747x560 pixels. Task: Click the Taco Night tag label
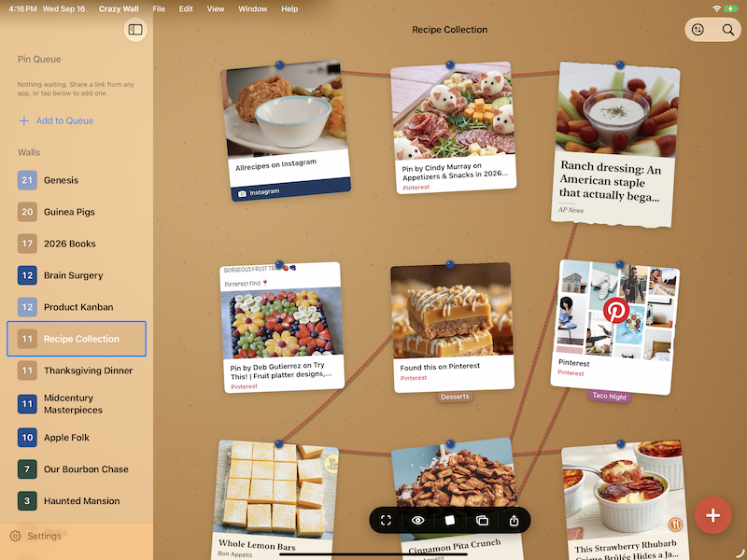point(610,396)
